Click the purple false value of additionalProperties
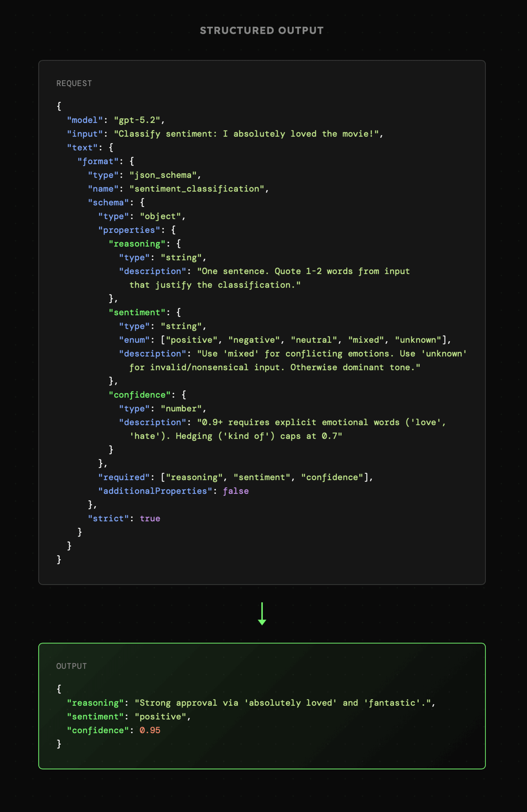Image resolution: width=527 pixels, height=812 pixels. click(x=236, y=491)
